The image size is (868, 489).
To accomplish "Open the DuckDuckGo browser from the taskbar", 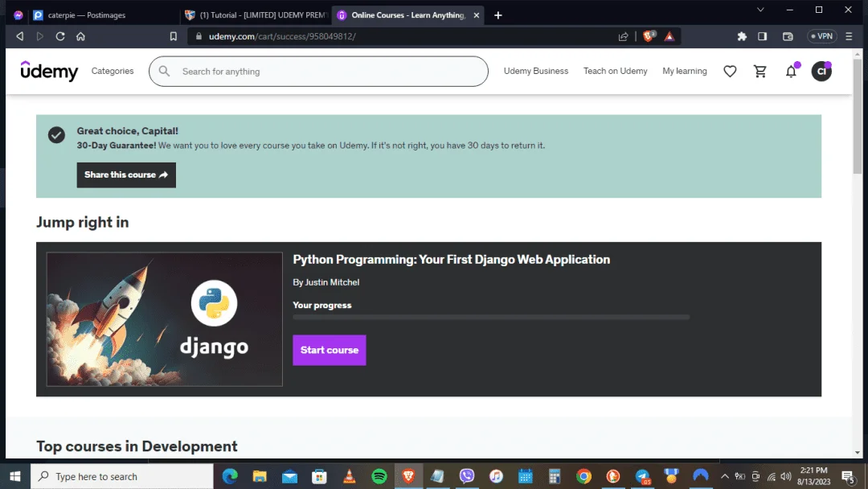I will pyautogui.click(x=612, y=476).
